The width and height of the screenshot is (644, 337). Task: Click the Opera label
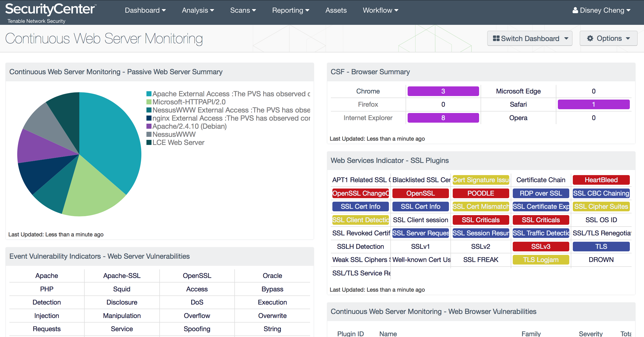click(x=518, y=118)
